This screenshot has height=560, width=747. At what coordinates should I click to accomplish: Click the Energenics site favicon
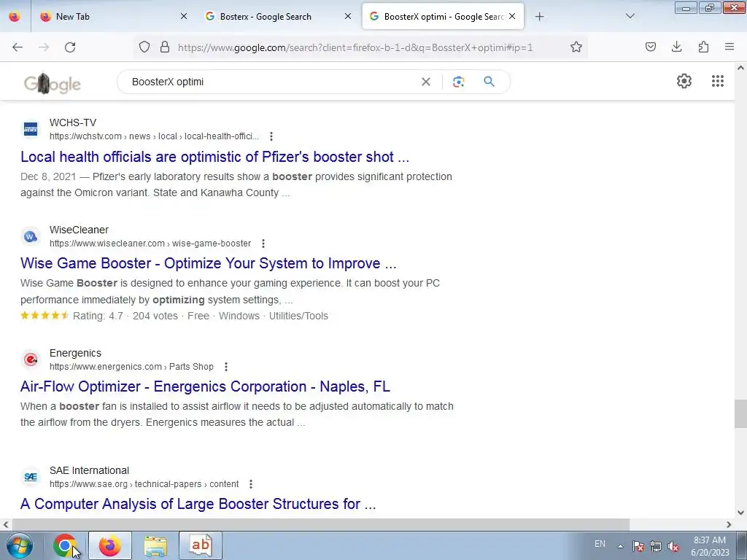[31, 359]
